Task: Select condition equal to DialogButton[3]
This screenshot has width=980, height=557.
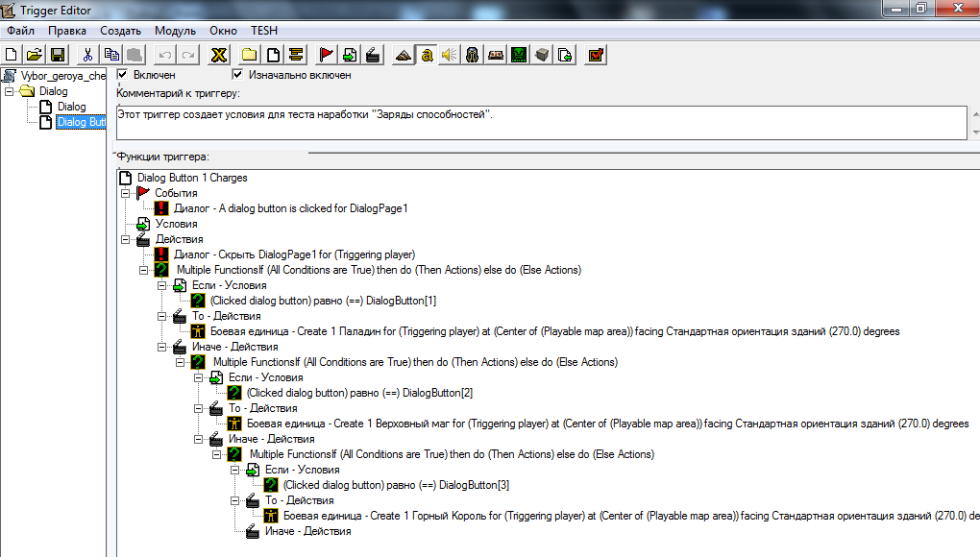Action: click(396, 485)
